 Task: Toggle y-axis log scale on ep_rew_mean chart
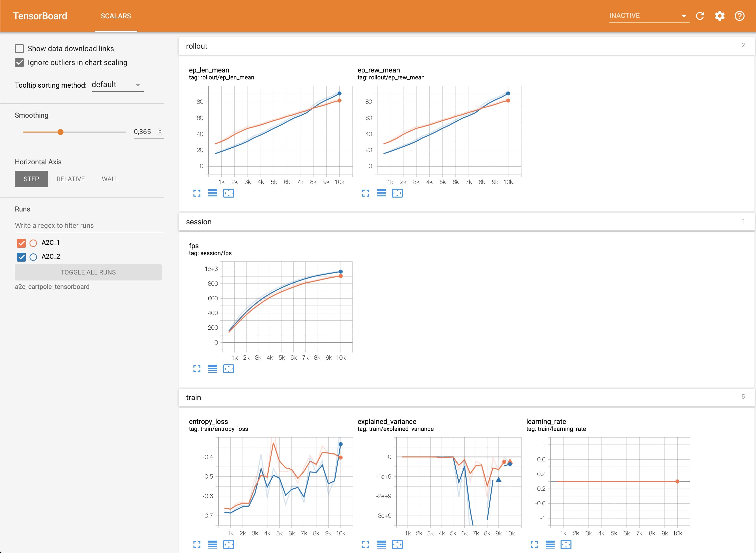click(381, 193)
